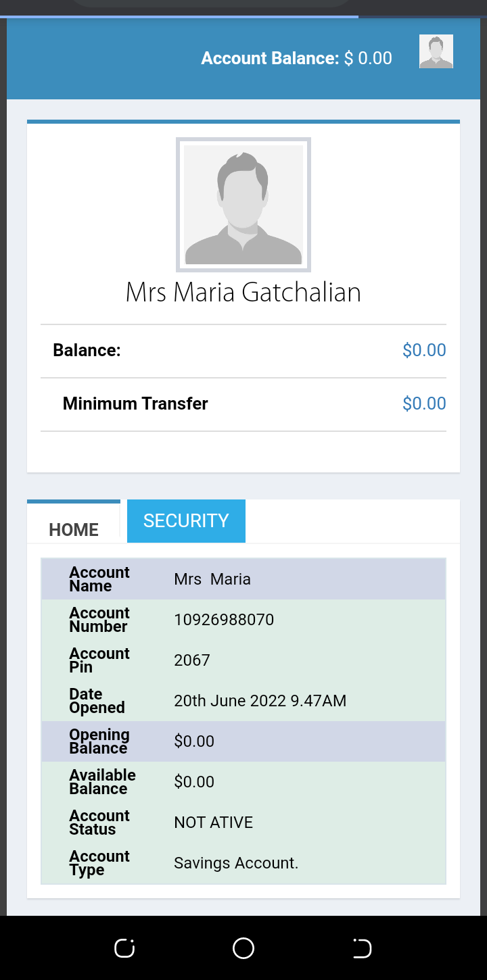The width and height of the screenshot is (487, 980).
Task: Tap the Available Balance row value
Action: (x=194, y=782)
